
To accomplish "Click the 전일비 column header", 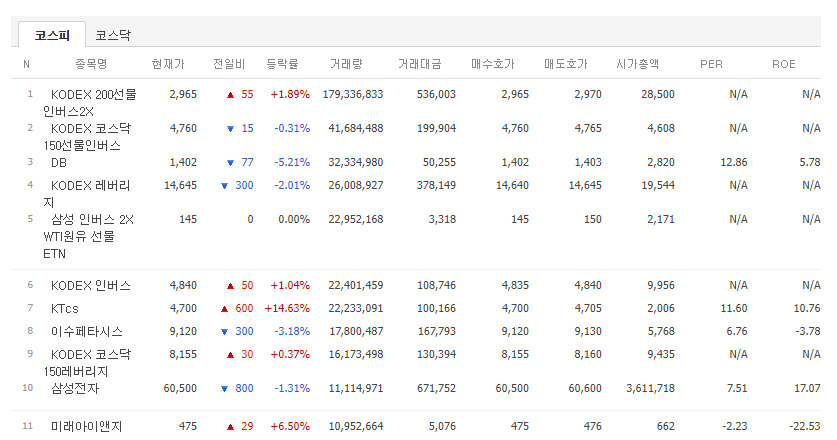I will click(x=228, y=64).
